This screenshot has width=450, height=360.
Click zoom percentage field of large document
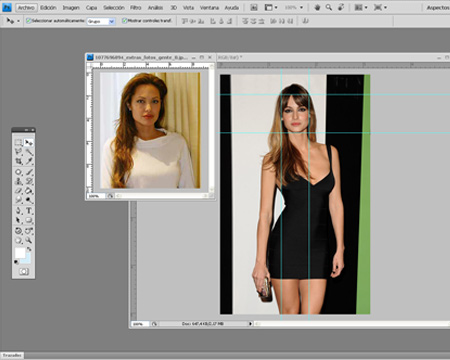point(139,324)
